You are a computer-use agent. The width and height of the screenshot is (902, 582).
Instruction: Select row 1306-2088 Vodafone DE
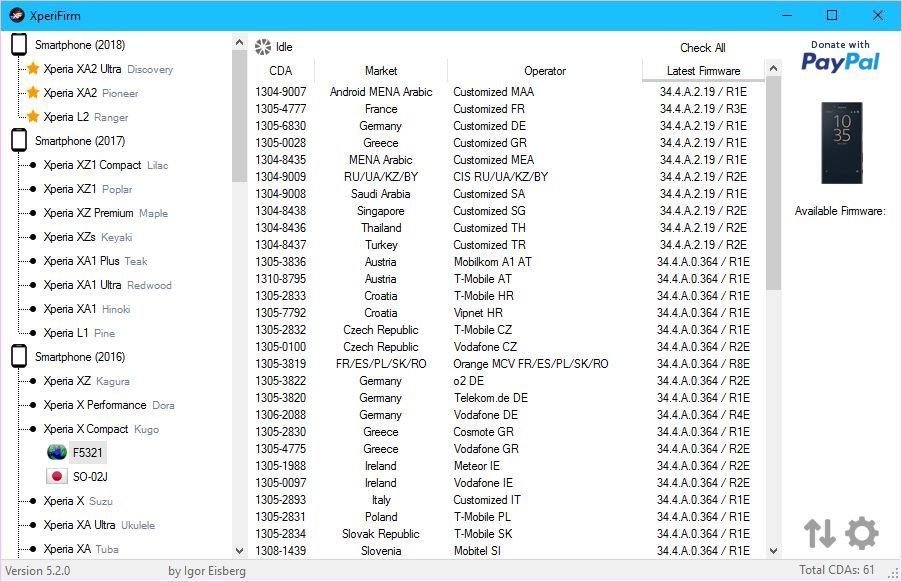coord(507,415)
